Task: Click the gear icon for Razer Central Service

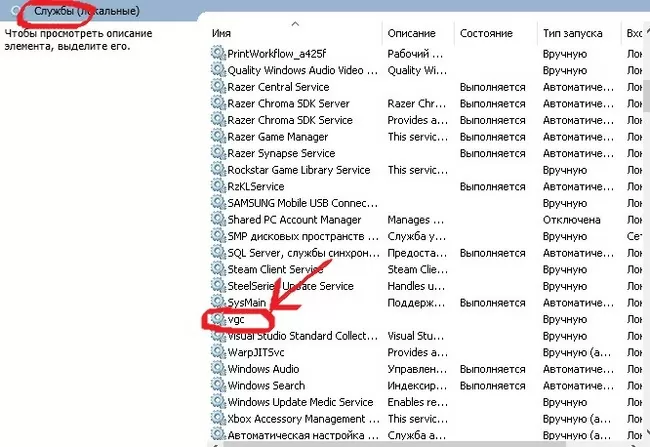Action: tap(218, 87)
